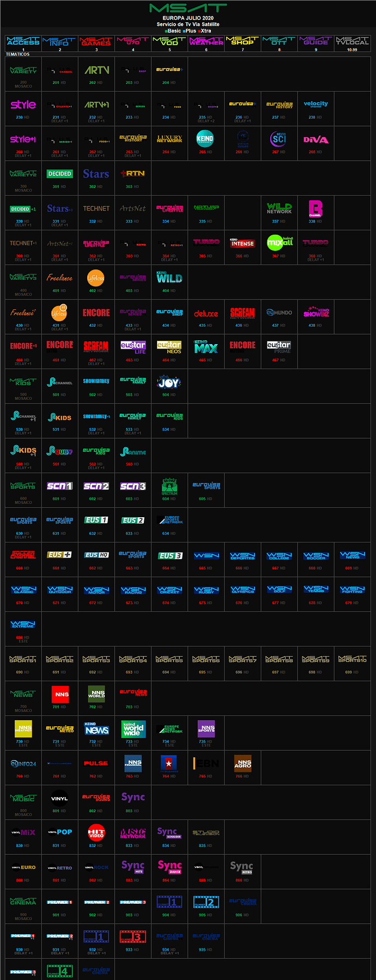Image resolution: width=376 pixels, height=980 pixels.
Task: Open the velocity channel logo on 238
Action: coord(316,104)
